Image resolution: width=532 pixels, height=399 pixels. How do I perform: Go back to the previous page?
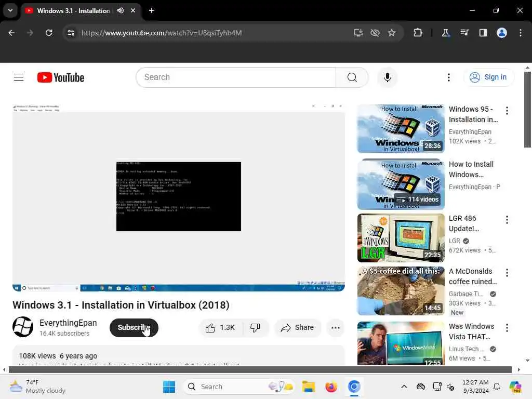click(x=11, y=33)
